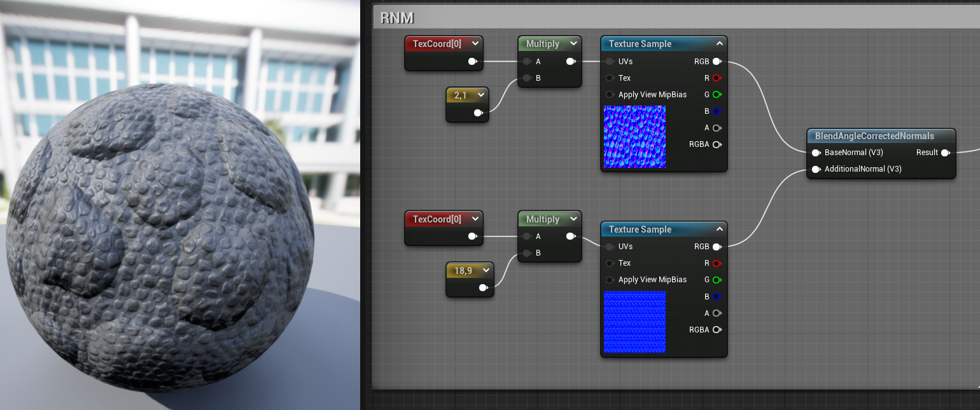The image size is (980, 410).
Task: Click Apply View MipBias pin on BaseNormal Texture Sample
Action: (610, 95)
